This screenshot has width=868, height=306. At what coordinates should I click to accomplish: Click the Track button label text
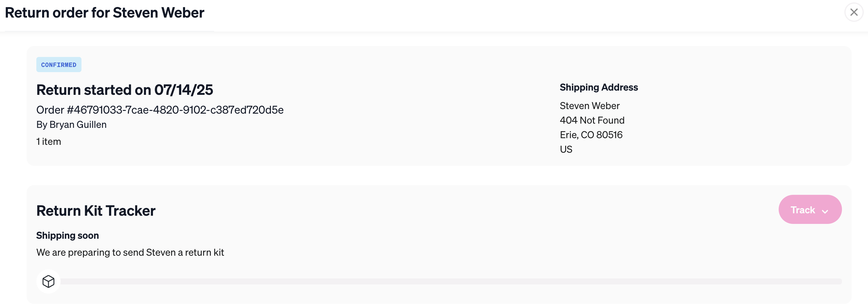[x=803, y=210]
